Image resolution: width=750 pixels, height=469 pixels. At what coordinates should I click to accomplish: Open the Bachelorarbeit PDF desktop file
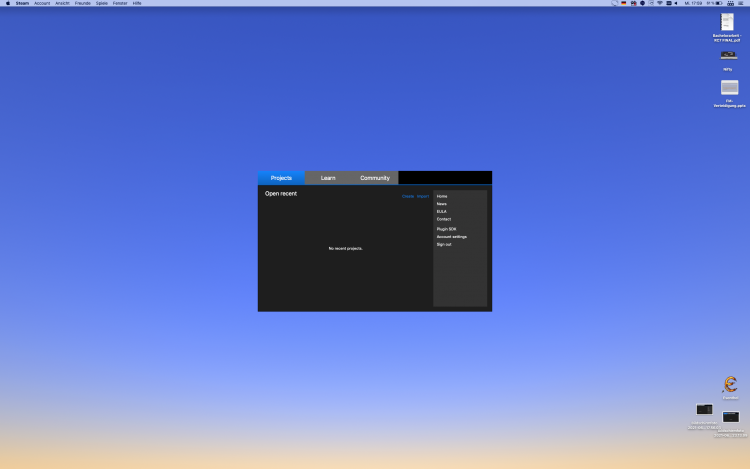pyautogui.click(x=728, y=22)
